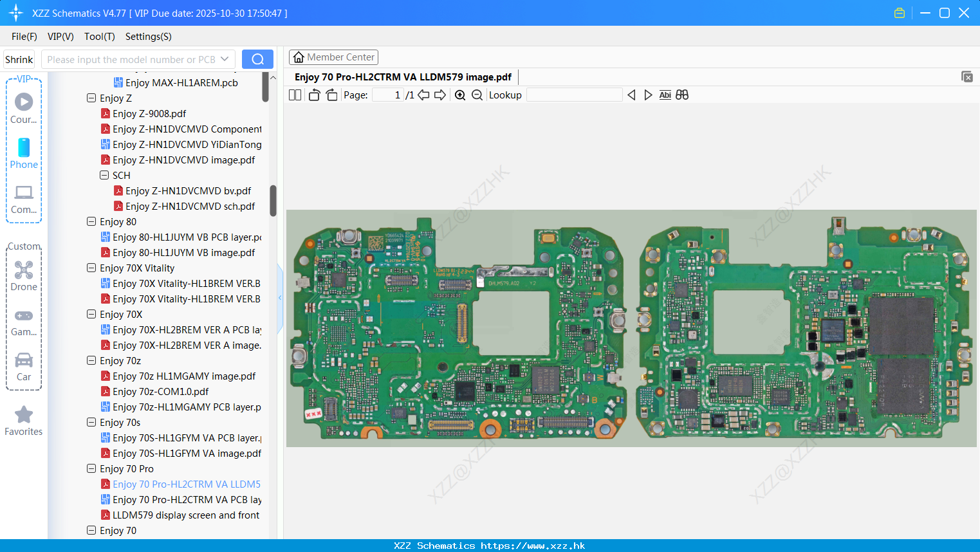The width and height of the screenshot is (980, 552).
Task: Find next lookup match triangle
Action: (648, 95)
